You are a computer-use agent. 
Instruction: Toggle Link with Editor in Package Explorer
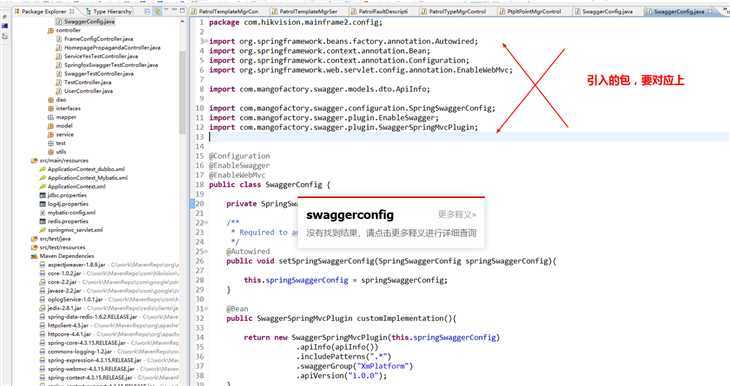tap(158, 11)
